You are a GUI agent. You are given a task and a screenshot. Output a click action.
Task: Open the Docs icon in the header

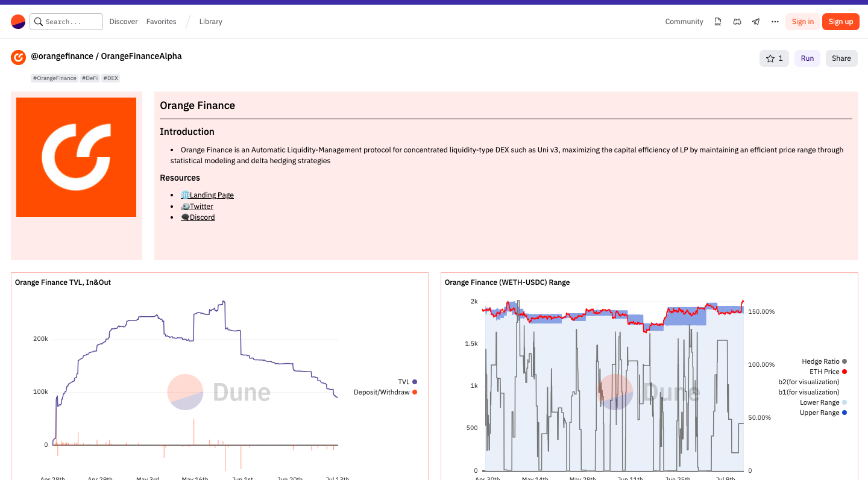coord(718,22)
